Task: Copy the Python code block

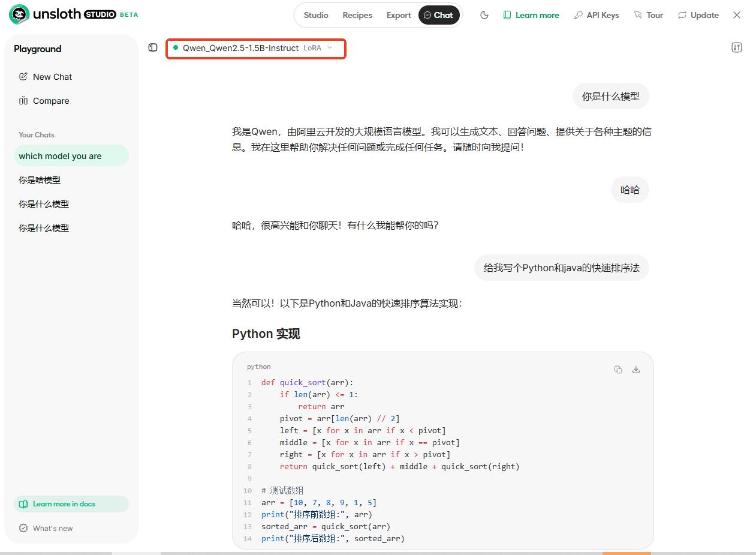Action: [618, 370]
